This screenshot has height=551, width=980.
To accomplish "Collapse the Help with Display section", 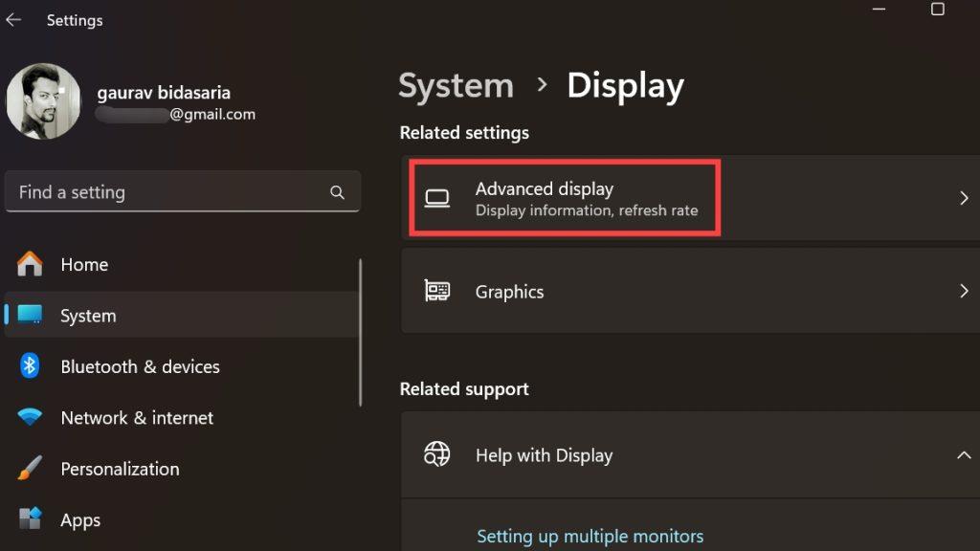I will point(964,455).
